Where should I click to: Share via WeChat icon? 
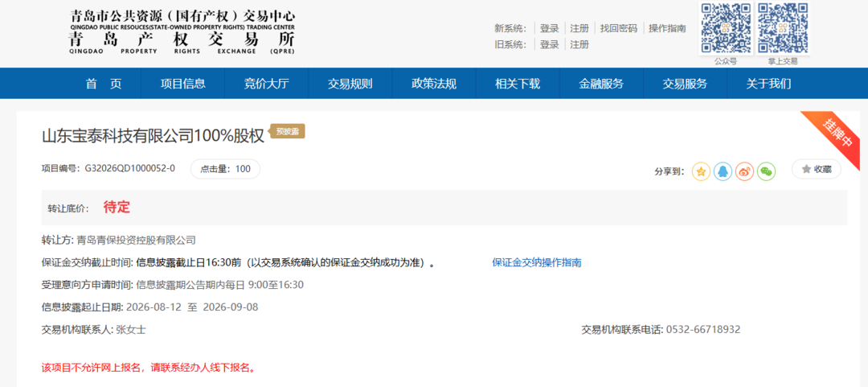click(766, 171)
